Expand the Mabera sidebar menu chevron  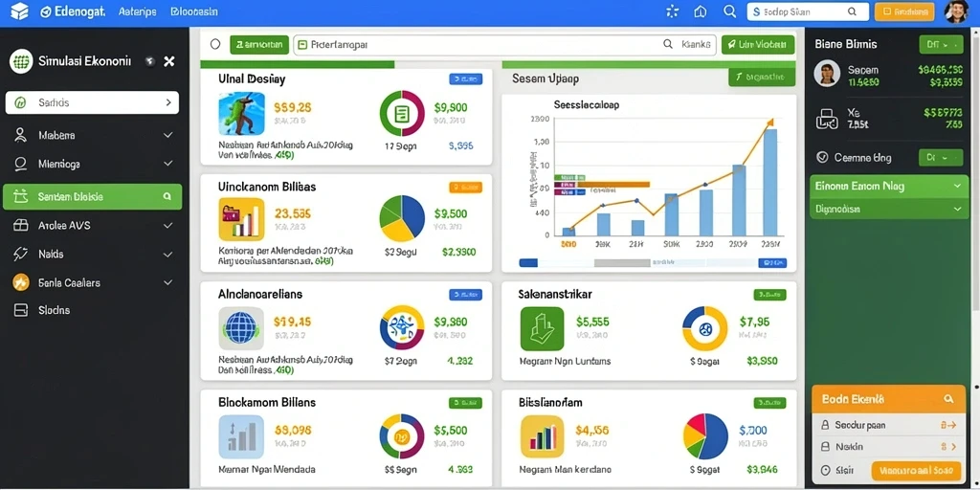[167, 135]
